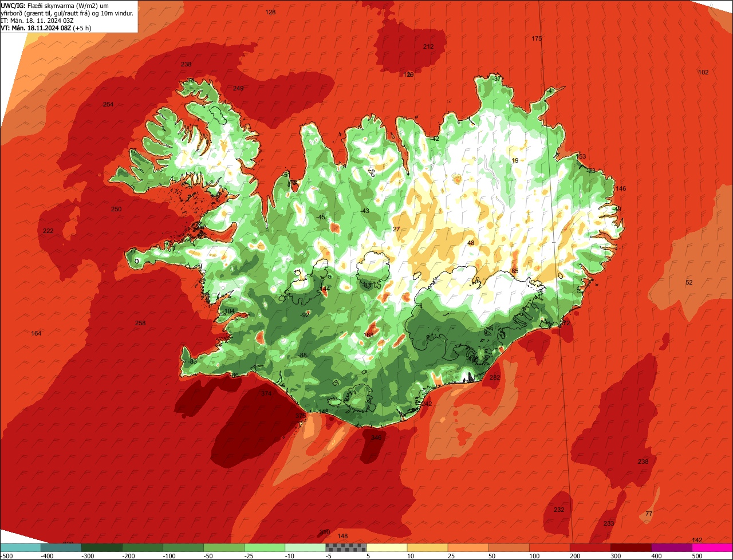Click the light teal -500 to -400 legend swatch
This screenshot has width=733, height=560.
point(20,547)
